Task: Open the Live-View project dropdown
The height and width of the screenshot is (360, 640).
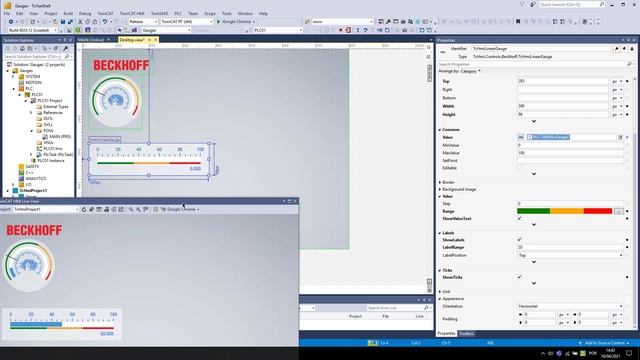Action: (x=46, y=209)
